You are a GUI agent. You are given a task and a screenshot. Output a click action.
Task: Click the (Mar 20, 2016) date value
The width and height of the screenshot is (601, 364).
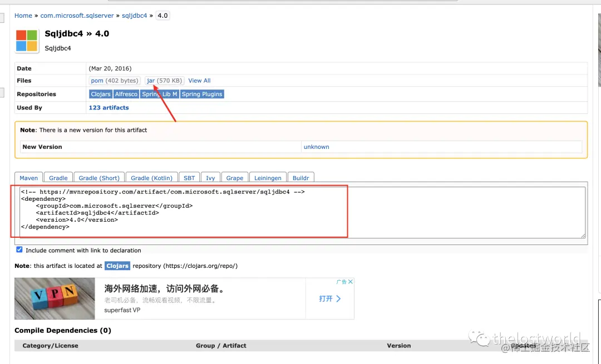coord(110,68)
